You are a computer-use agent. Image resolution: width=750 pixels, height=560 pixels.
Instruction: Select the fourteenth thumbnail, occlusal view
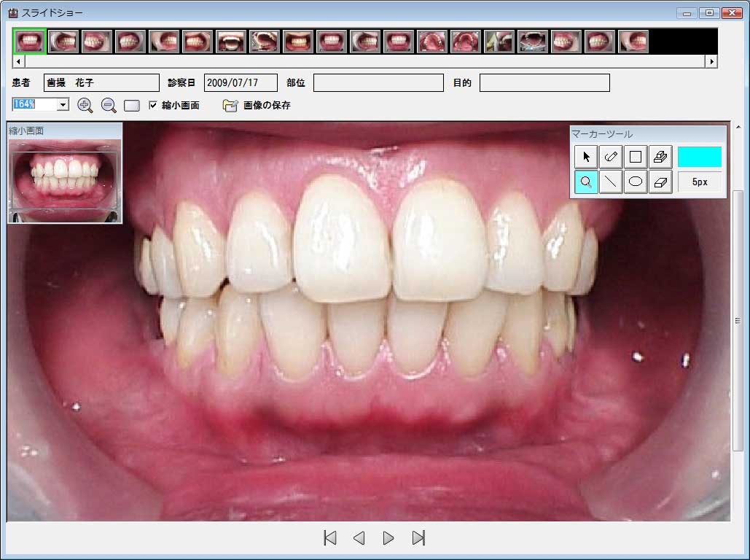[x=465, y=41]
